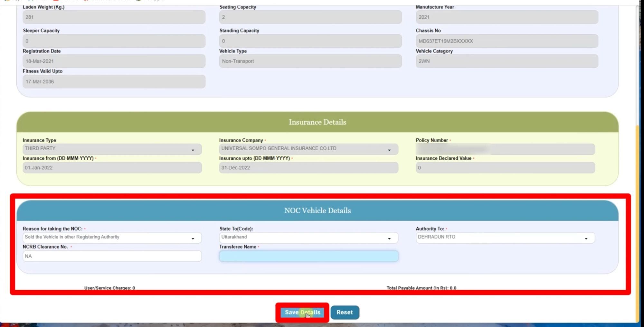Viewport: 644px width, 327px height.
Task: Click the Insurance from date field
Action: coord(112,168)
